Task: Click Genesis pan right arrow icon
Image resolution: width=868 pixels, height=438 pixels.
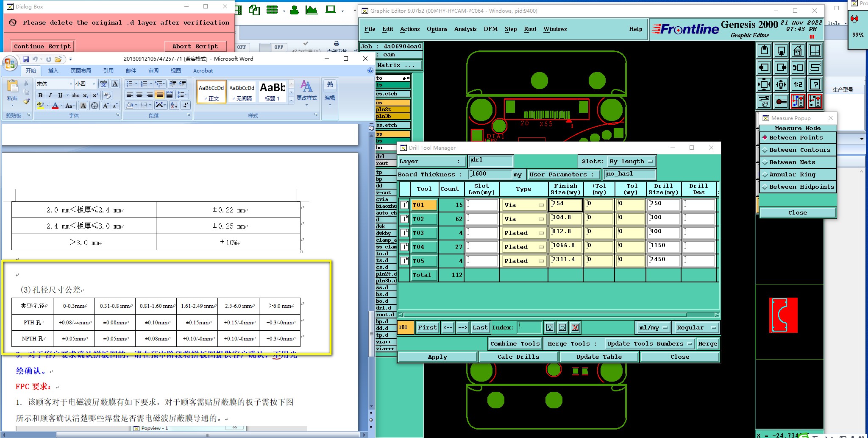Action: tap(781, 67)
